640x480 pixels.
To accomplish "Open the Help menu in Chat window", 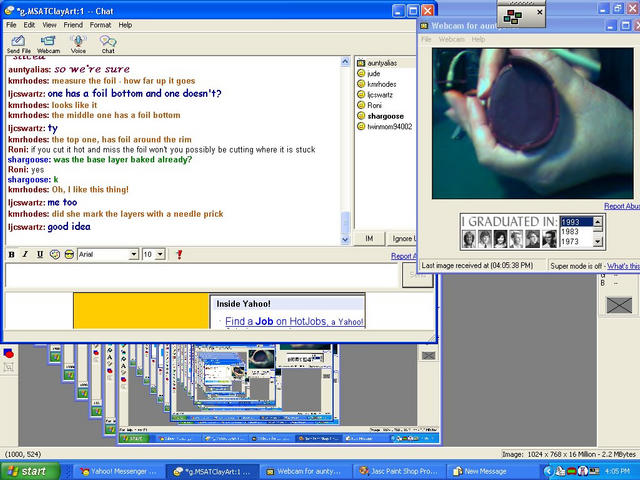I will tap(125, 25).
